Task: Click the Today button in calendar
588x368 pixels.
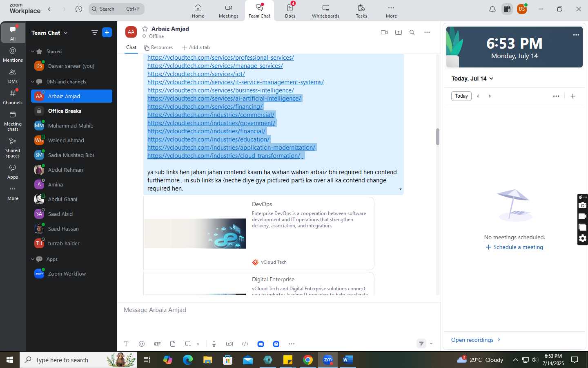Action: click(x=461, y=96)
